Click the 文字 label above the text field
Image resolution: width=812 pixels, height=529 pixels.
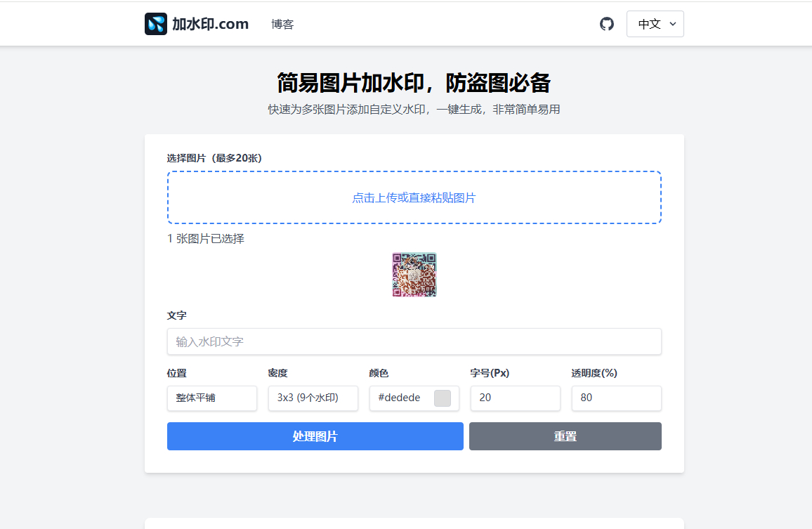click(177, 315)
